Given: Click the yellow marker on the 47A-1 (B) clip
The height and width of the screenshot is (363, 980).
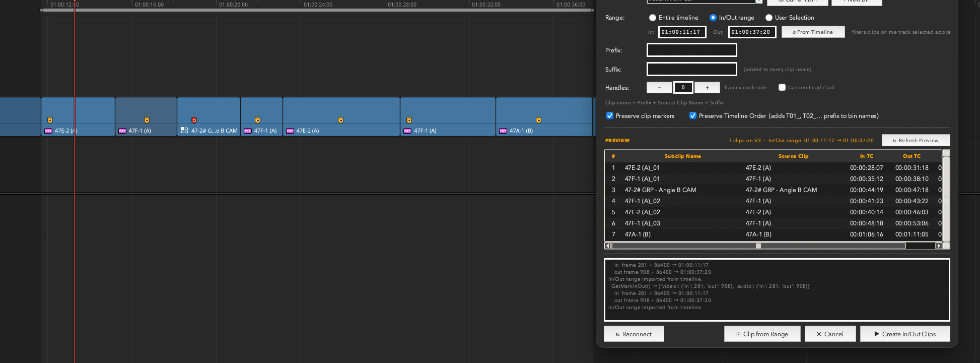Looking at the screenshot, I should [x=538, y=120].
